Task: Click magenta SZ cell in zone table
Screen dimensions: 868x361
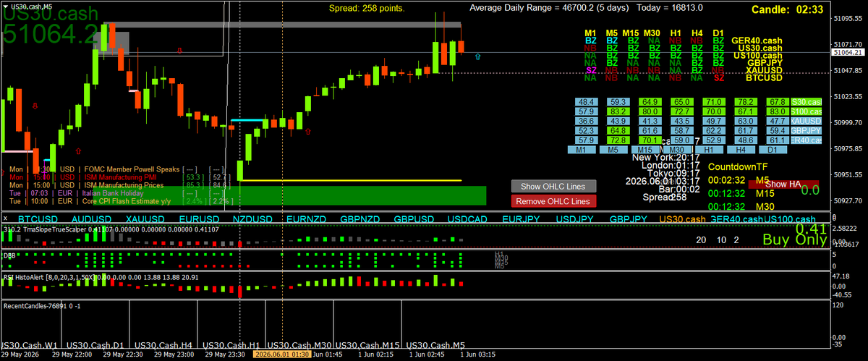Action: click(590, 69)
